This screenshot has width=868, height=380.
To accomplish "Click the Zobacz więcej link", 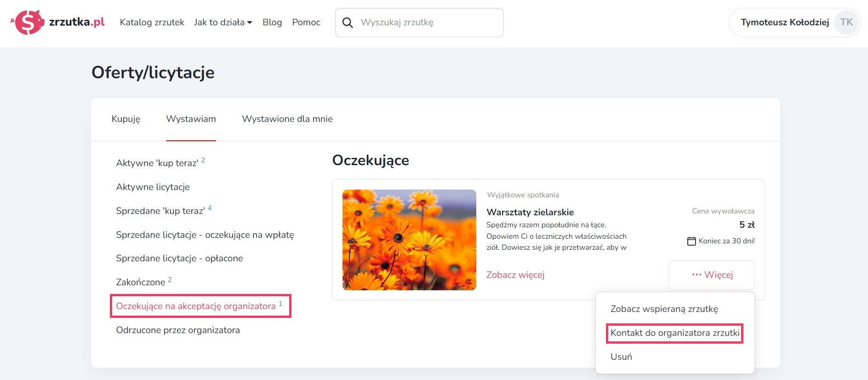I will click(515, 275).
